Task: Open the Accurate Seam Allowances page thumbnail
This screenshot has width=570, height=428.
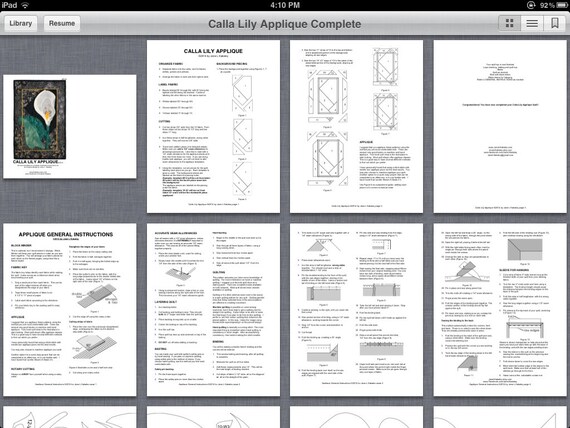Action: click(x=213, y=310)
